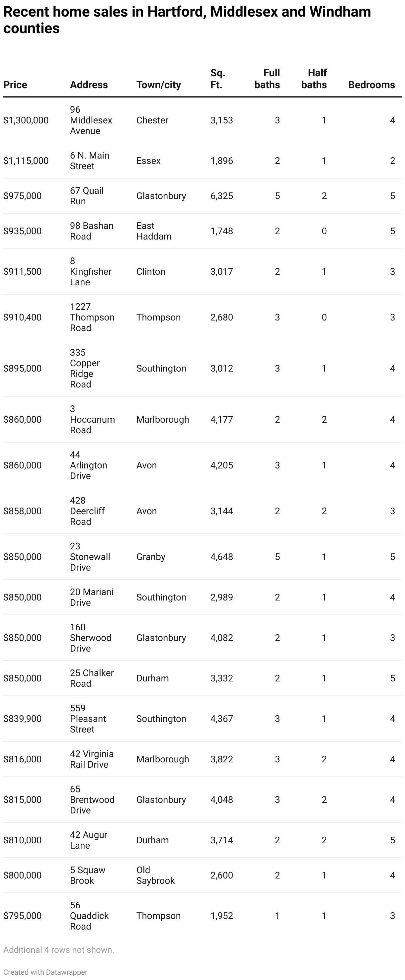
Task: Click the $1,300,000 price cell
Action: point(26,120)
